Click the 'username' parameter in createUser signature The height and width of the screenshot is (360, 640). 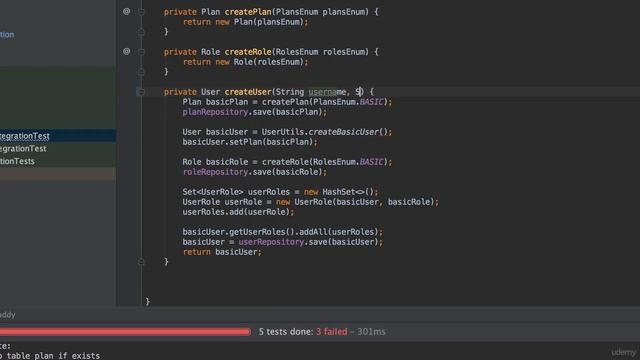(327, 92)
